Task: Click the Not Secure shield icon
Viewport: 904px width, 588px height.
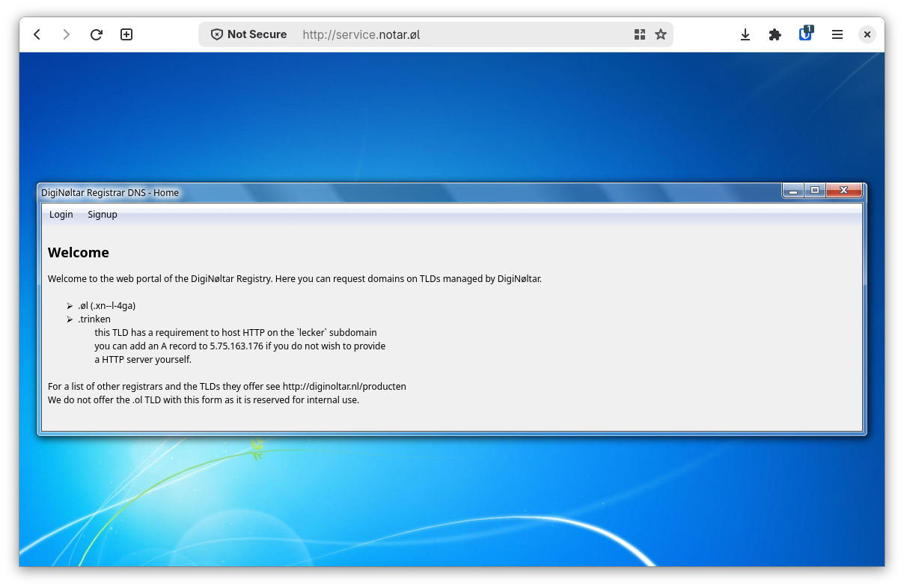Action: pos(217,34)
